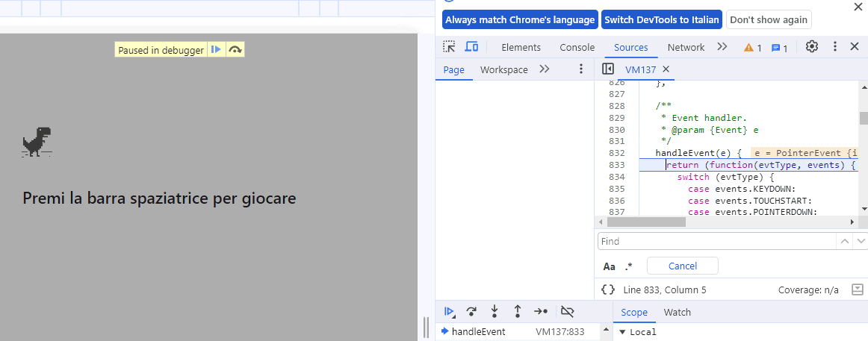Open the DevTools customize three-dot menu
Screen dimensions: 868x341
[x=835, y=47]
